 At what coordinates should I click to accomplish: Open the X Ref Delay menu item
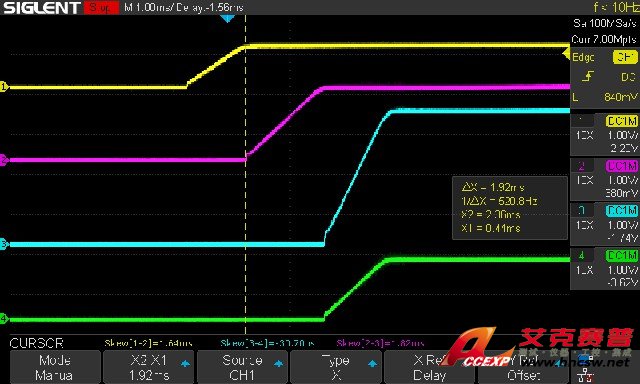[x=429, y=367]
